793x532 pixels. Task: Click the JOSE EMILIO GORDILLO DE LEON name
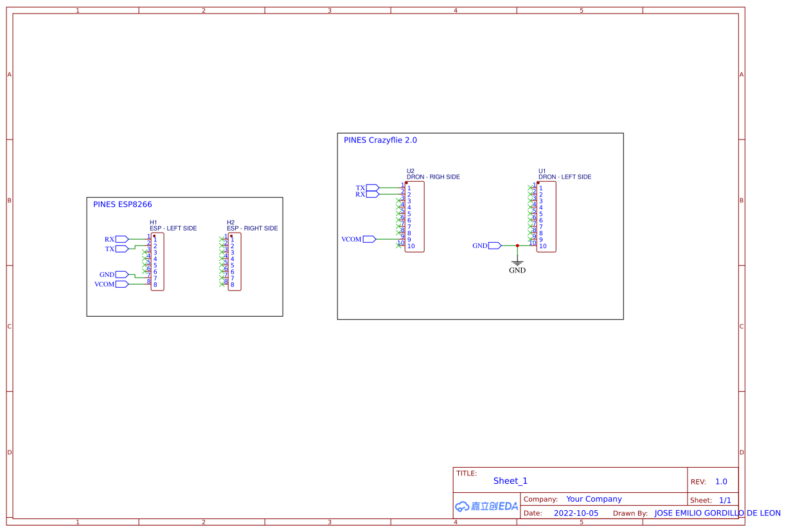pos(717,513)
